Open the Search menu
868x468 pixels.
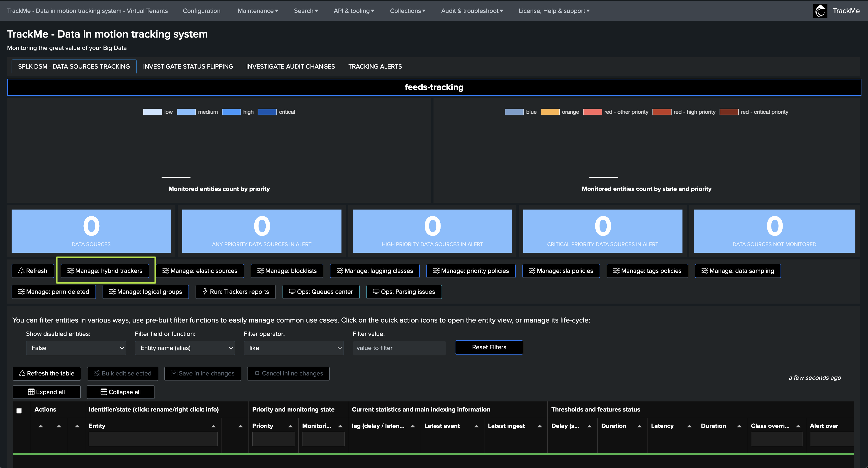306,11
